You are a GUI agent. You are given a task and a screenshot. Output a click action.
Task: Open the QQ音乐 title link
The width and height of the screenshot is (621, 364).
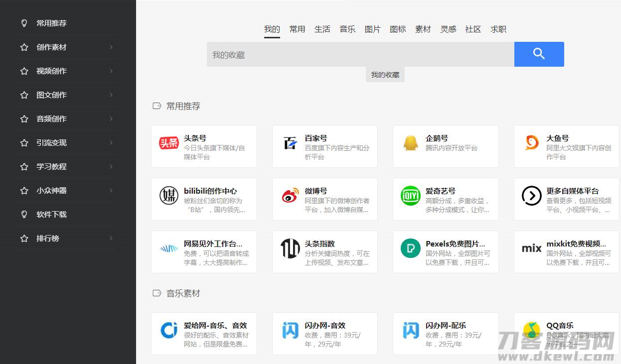560,326
